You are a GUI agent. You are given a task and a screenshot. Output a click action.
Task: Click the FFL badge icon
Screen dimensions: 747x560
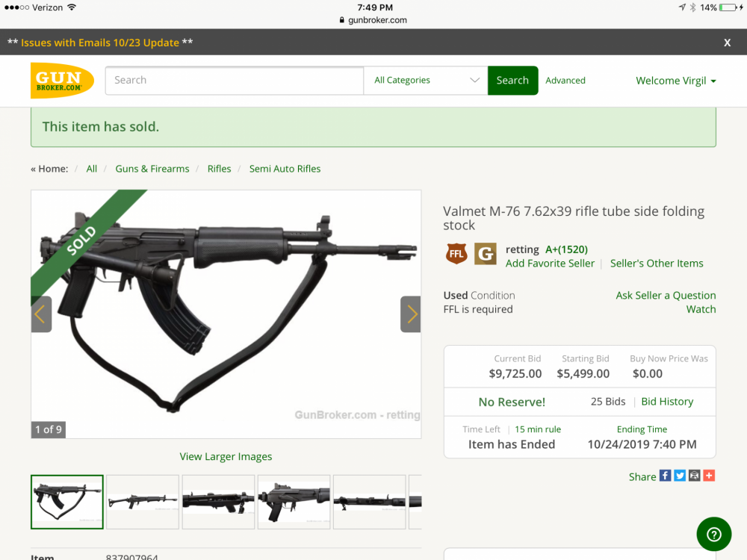tap(456, 254)
